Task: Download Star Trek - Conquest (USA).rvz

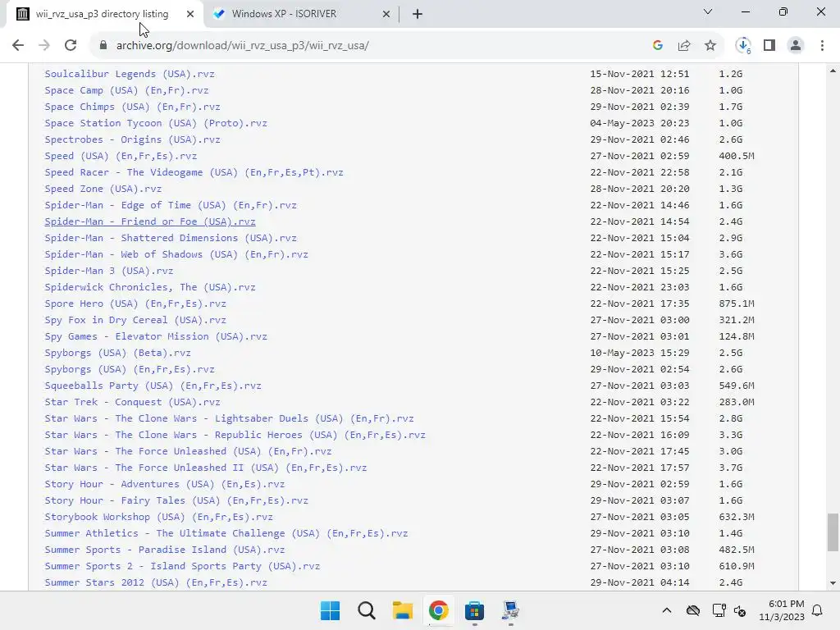Action: 132,402
